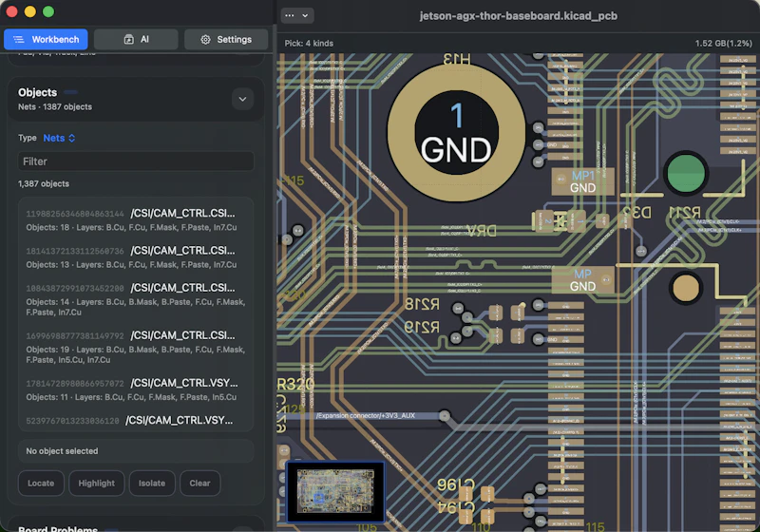Select net with ID 1814137213311256073
This screenshot has height=532, width=760.
pyautogui.click(x=136, y=257)
